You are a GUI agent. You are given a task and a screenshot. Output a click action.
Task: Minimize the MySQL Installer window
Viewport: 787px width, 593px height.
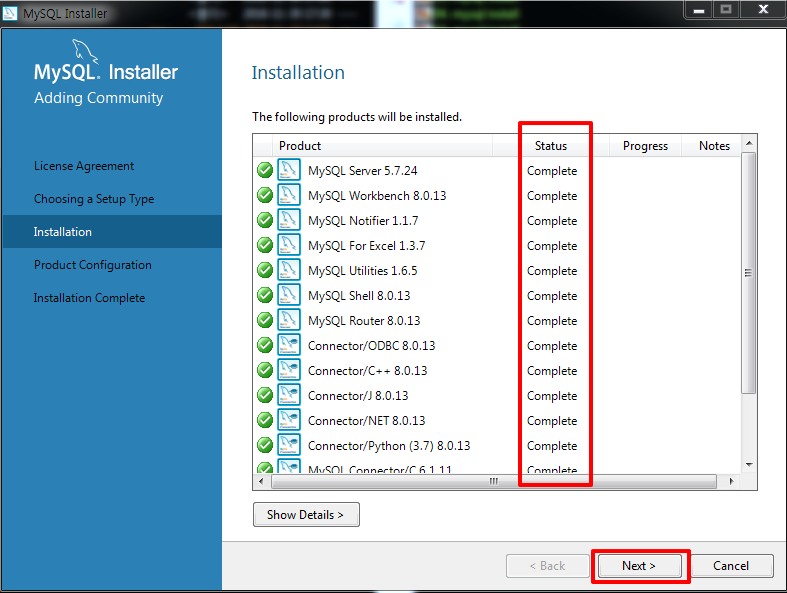coord(698,10)
